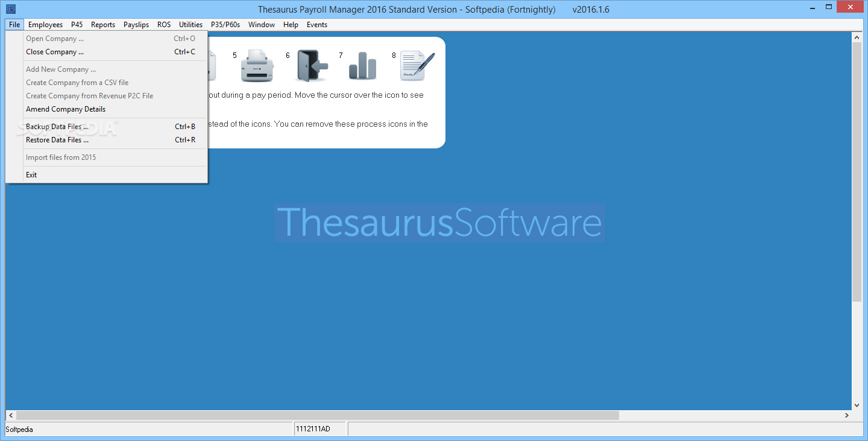Open the Window menu
This screenshot has height=441, width=868.
pyautogui.click(x=262, y=25)
